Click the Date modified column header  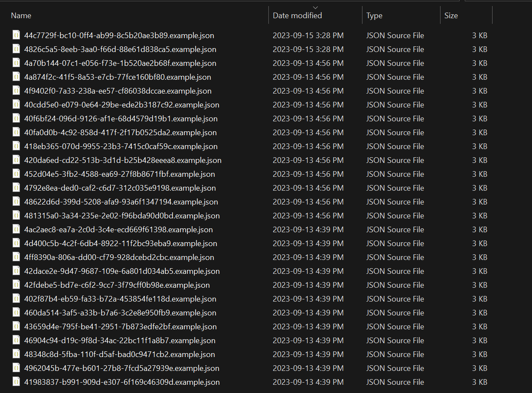[x=297, y=16]
